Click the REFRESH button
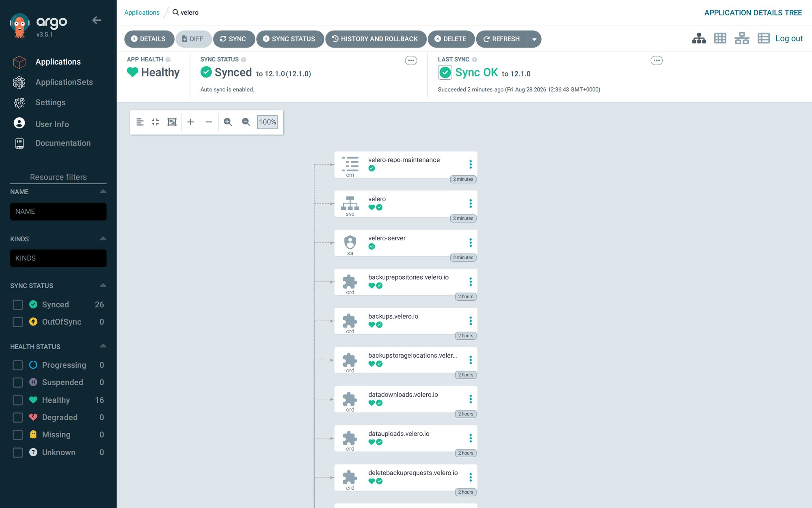This screenshot has height=508, width=812. [502, 39]
